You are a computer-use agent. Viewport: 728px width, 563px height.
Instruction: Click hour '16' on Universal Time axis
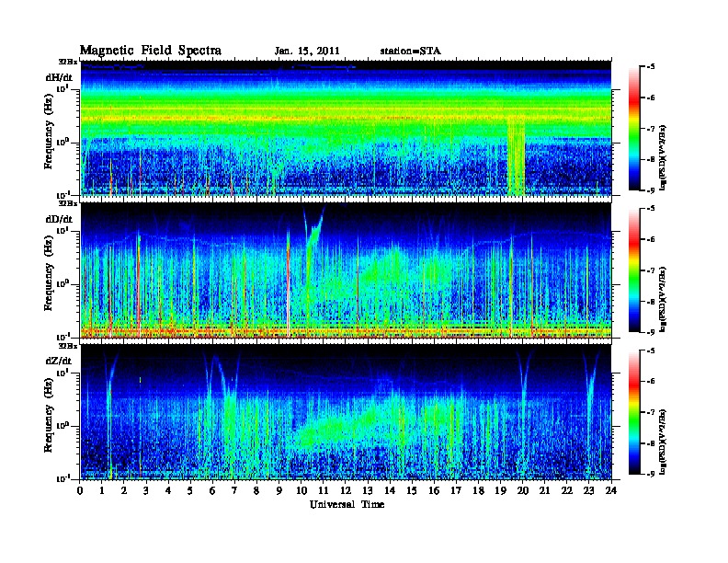(x=434, y=490)
